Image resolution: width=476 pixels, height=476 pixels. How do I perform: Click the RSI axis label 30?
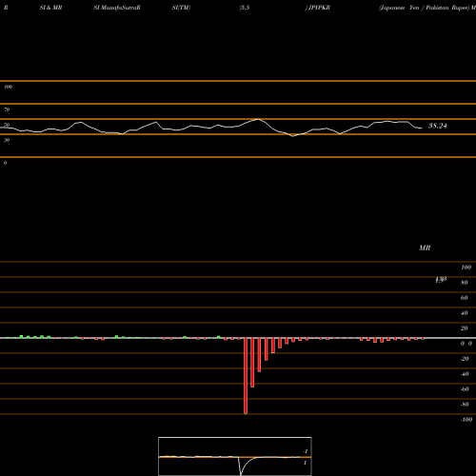click(7, 140)
